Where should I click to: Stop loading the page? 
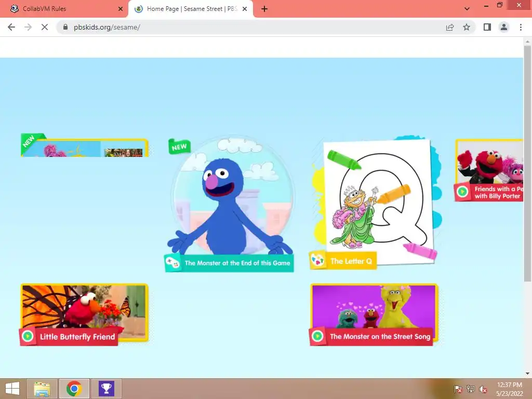(45, 27)
